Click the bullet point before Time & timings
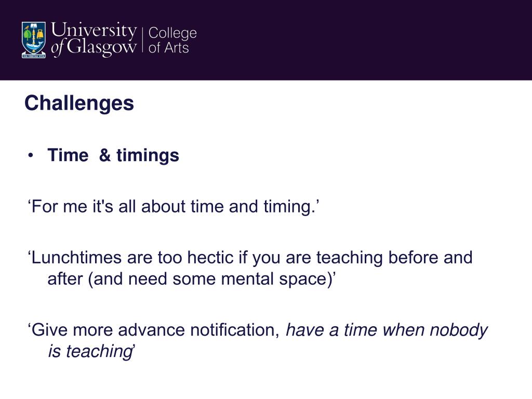The height and width of the screenshot is (399, 532). [x=31, y=156]
